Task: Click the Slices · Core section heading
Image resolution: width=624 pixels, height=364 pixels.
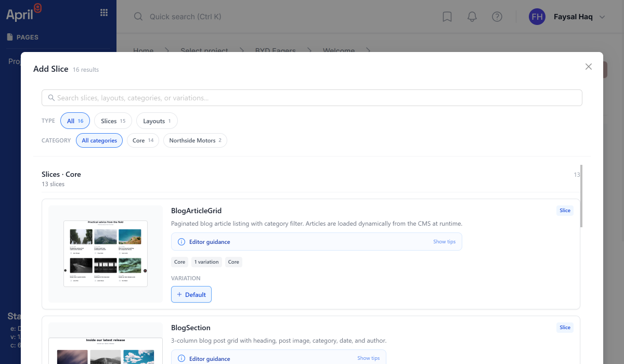Action: click(x=61, y=174)
